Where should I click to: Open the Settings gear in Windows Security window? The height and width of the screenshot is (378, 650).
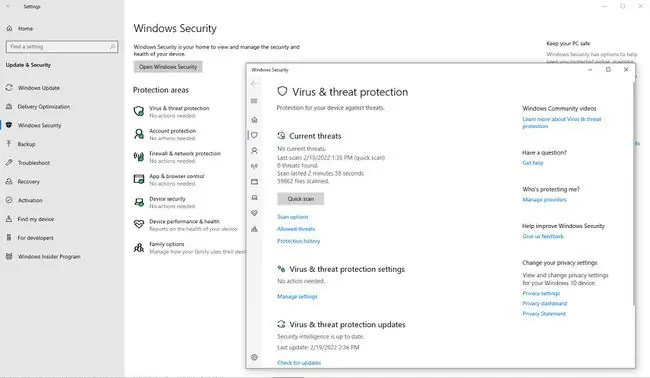pos(254,357)
